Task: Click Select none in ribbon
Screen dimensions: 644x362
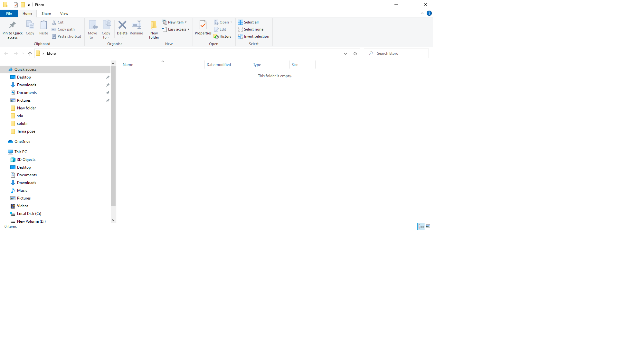Action: coord(251,29)
